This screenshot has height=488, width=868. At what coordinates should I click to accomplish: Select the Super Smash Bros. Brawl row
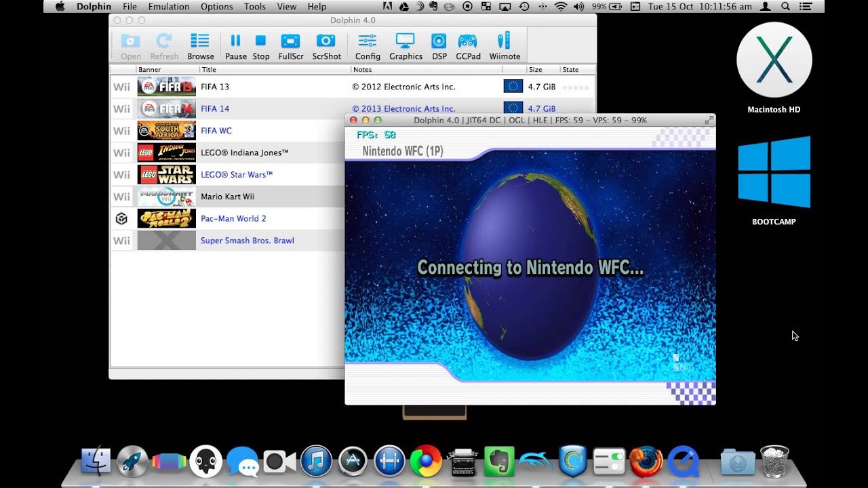[227, 241]
